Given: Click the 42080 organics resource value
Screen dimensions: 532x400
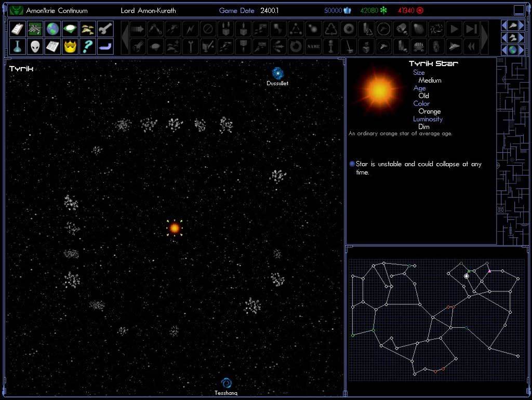Looking at the screenshot, I should (x=369, y=10).
